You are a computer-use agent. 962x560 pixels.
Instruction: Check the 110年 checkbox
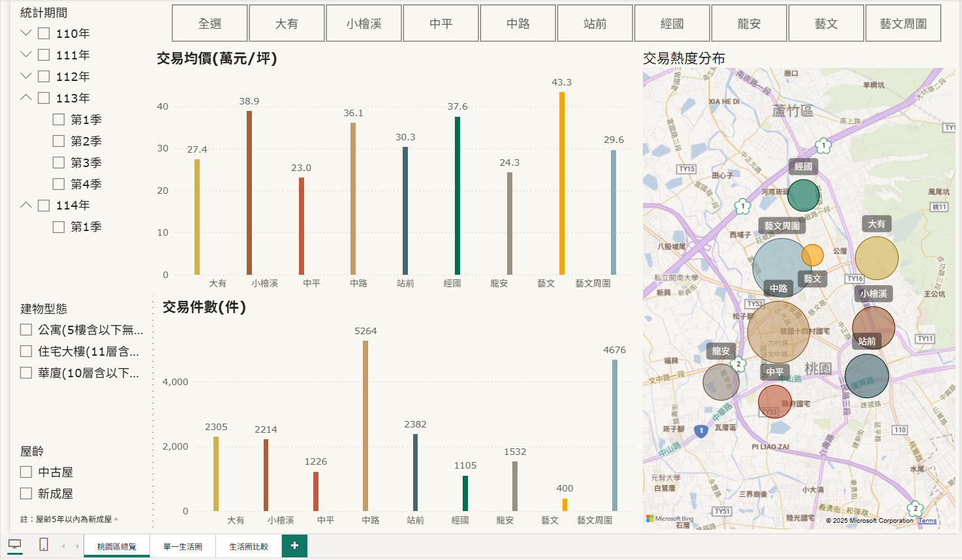click(44, 33)
